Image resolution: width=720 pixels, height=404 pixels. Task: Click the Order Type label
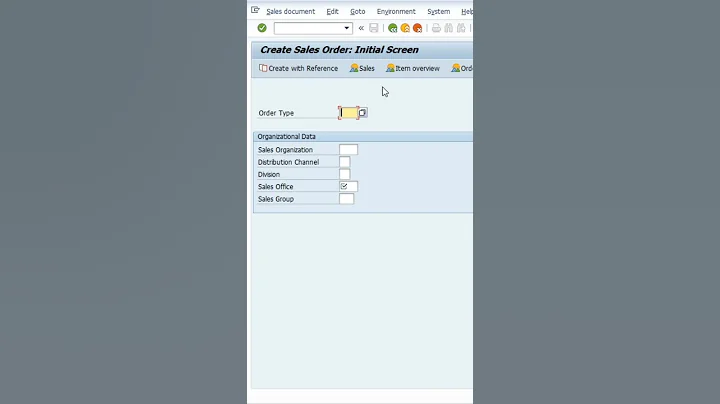coord(276,113)
